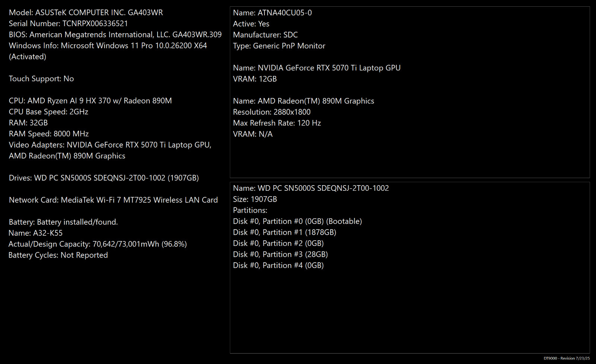
Task: Click the Actual/Design Capacity 70,642/73,001mWh line
Action: coord(98,244)
